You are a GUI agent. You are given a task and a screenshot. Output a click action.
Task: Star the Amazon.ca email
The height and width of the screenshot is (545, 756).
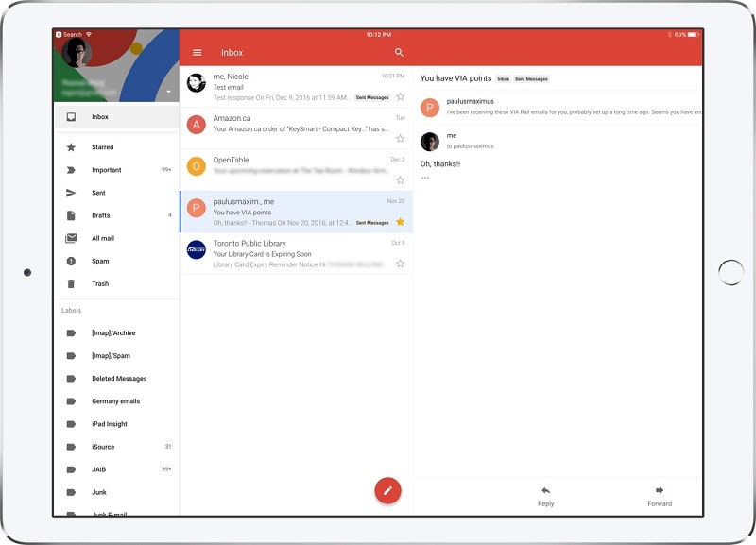coord(400,138)
